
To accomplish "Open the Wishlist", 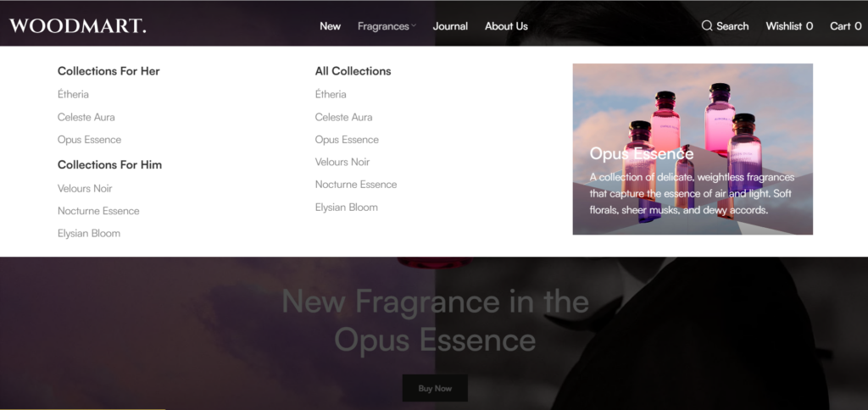I will click(789, 26).
